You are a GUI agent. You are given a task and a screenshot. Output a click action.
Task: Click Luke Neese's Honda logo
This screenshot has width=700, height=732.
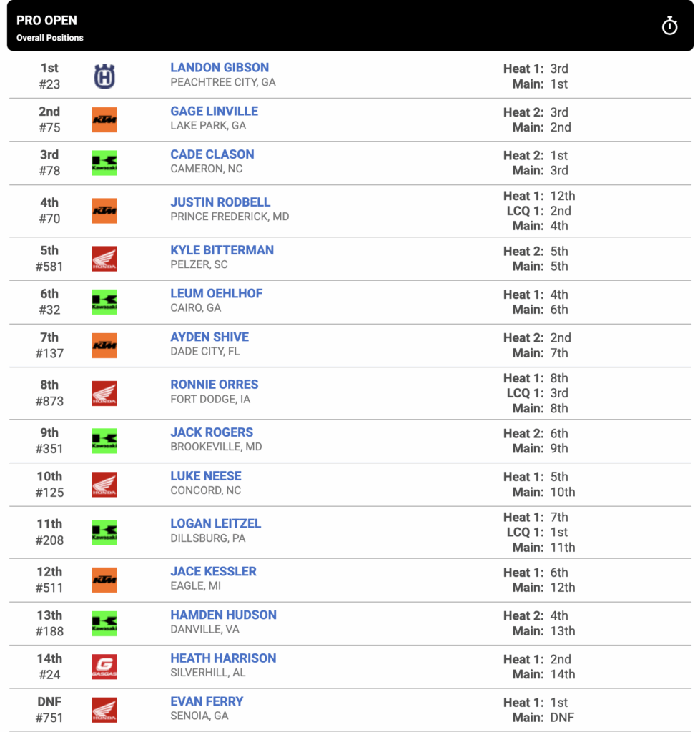104,484
